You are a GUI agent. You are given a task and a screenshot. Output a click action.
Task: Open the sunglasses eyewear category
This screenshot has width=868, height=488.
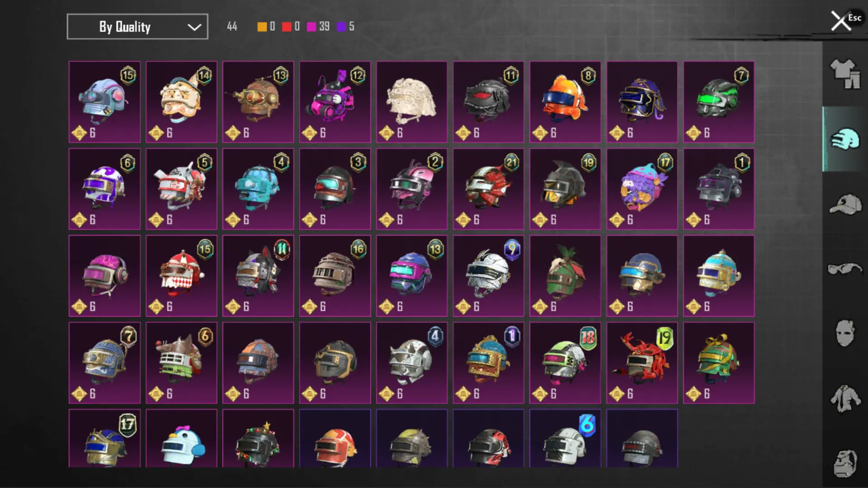click(844, 269)
